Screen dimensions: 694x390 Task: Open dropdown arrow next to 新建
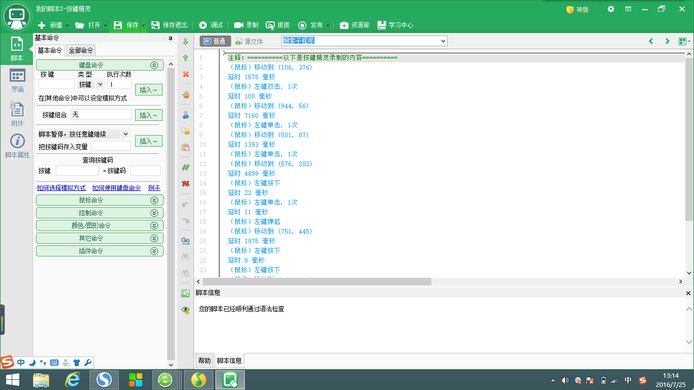click(x=67, y=26)
